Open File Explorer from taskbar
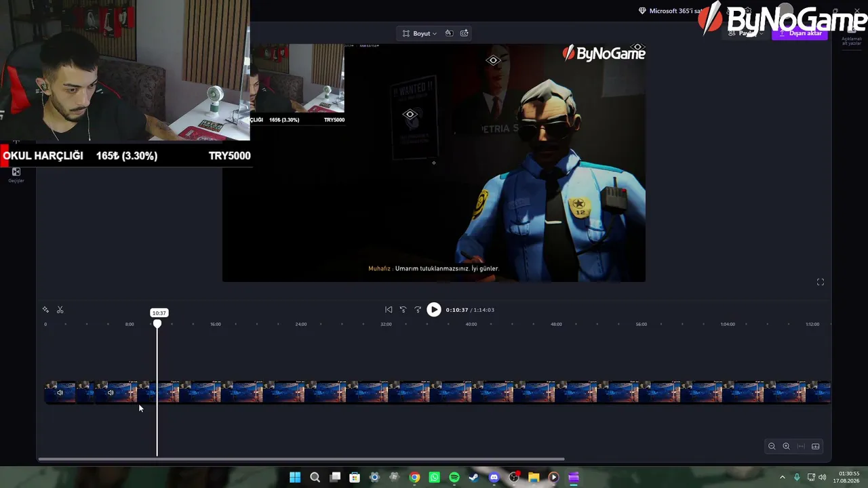The width and height of the screenshot is (868, 488). (x=534, y=477)
